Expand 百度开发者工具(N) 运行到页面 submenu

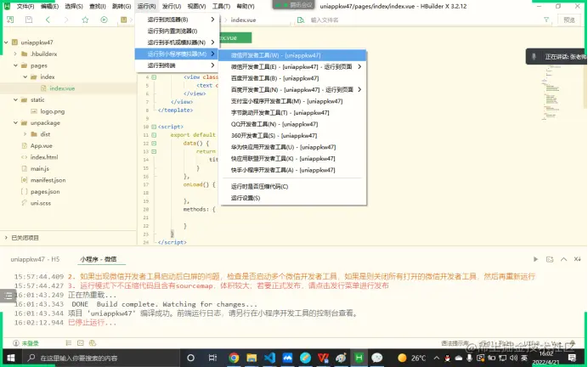(293, 89)
